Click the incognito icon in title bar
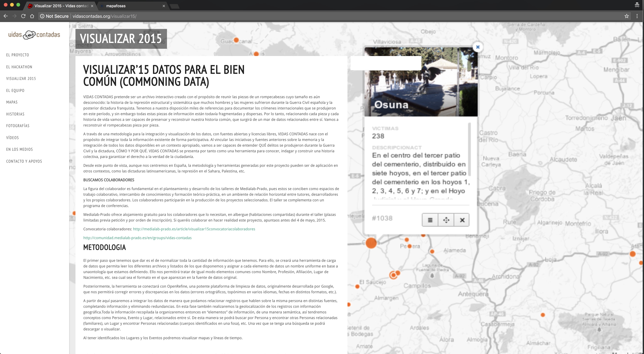The width and height of the screenshot is (644, 354). pos(637,5)
